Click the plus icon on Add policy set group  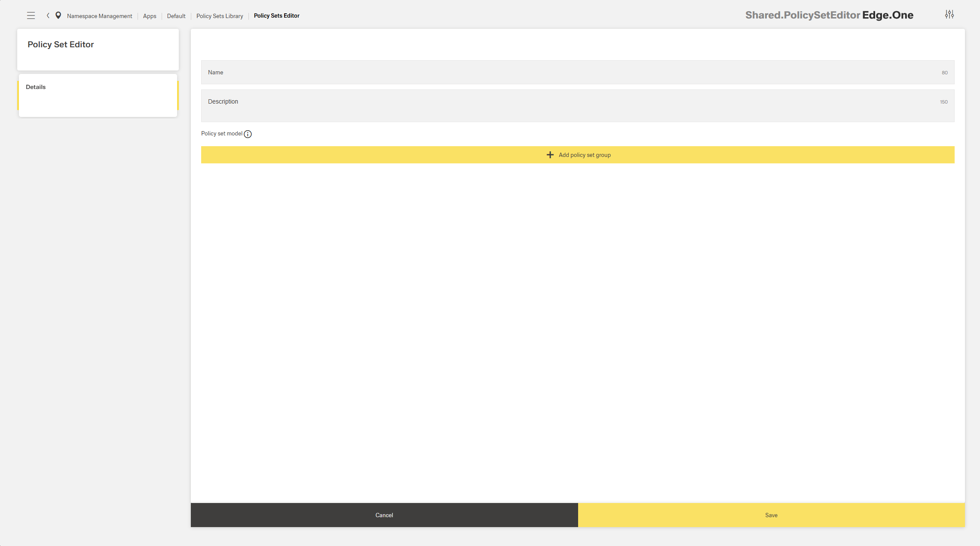click(x=550, y=155)
